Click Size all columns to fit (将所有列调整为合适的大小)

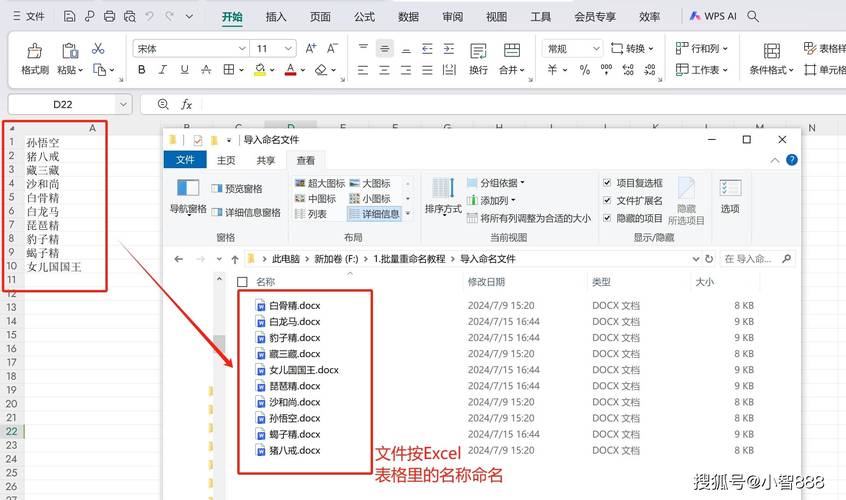(x=529, y=218)
